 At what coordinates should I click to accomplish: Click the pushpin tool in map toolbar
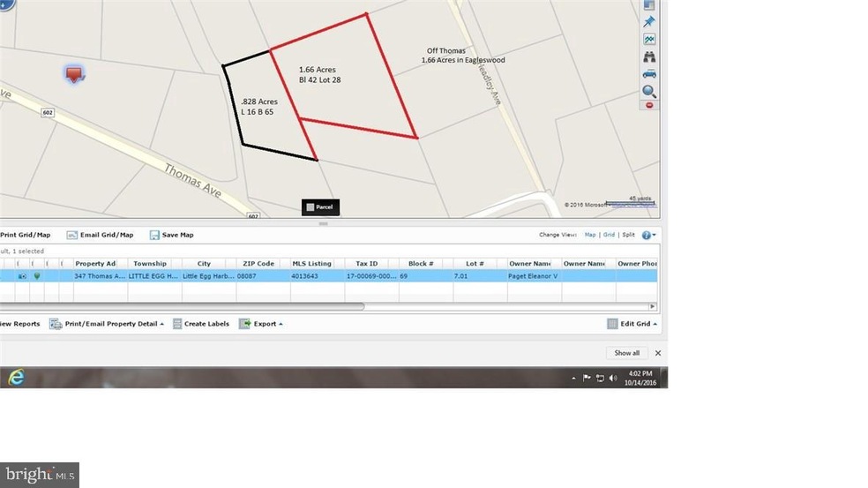point(649,22)
